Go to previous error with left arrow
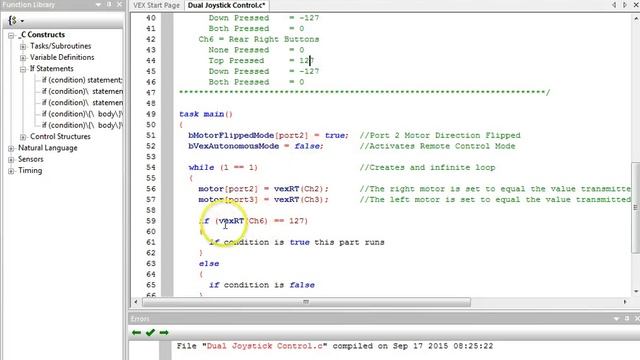 (136, 333)
